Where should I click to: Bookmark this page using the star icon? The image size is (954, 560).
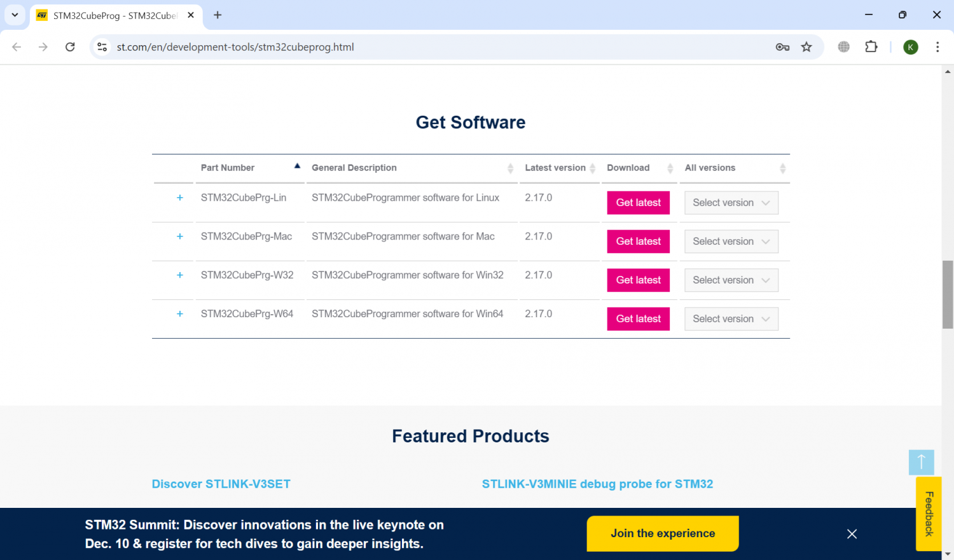click(806, 46)
